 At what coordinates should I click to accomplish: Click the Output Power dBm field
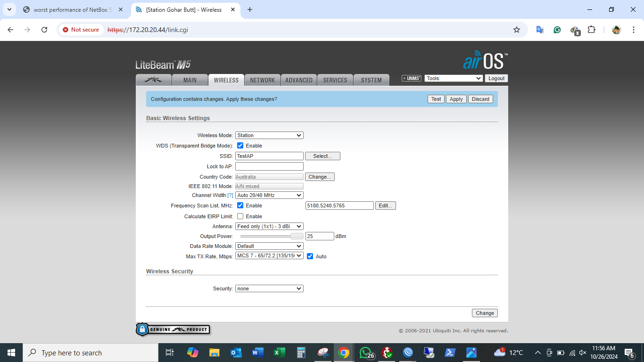pos(320,236)
